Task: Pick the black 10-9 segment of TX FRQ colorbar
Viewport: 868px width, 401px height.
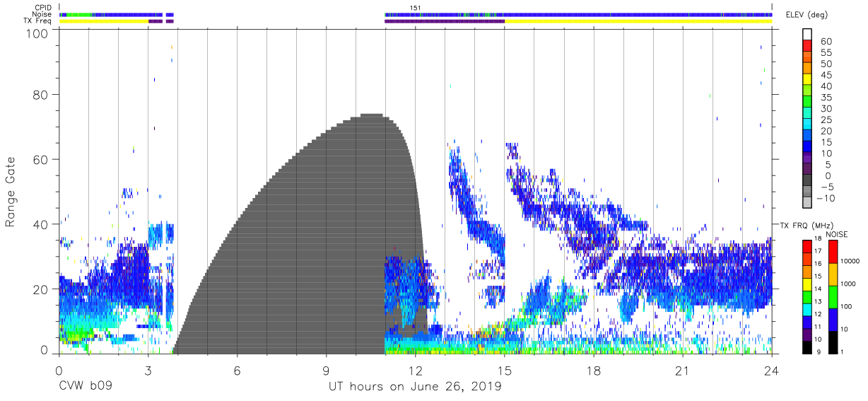Action: [807, 347]
